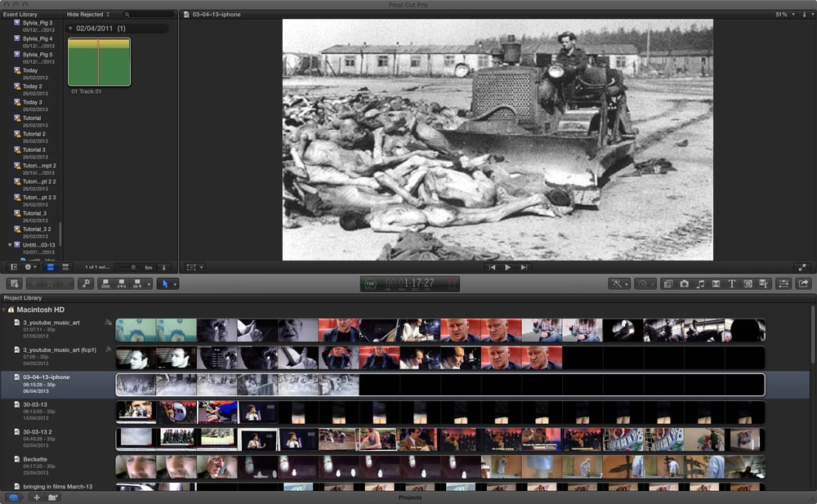Viewport: 817px width, 504px height.
Task: Open the Keyword editor key icon
Action: pos(86,283)
